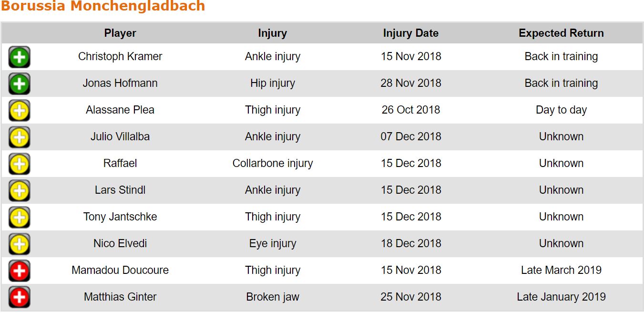Click yellow status icon beside Tony Jantschke

tap(19, 218)
